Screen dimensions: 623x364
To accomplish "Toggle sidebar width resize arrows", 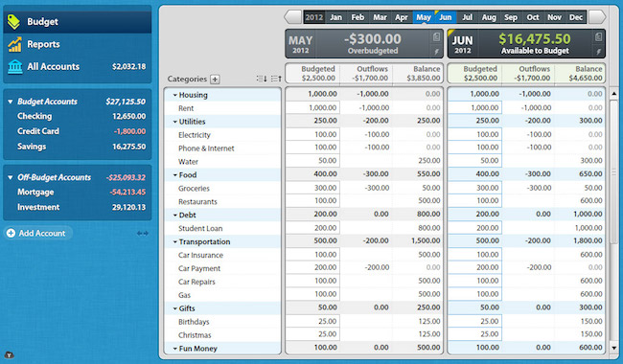I will point(142,234).
